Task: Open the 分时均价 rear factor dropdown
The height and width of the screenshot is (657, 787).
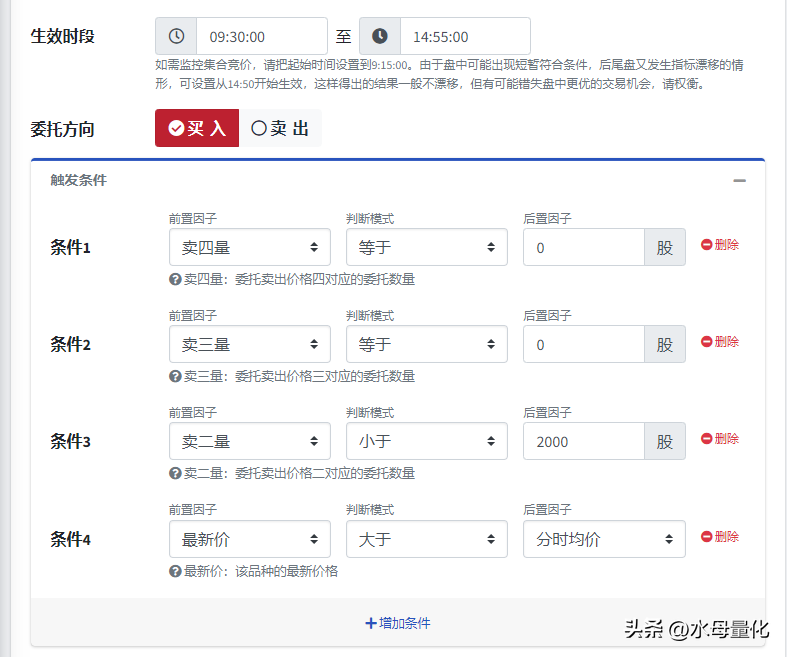Action: point(603,539)
